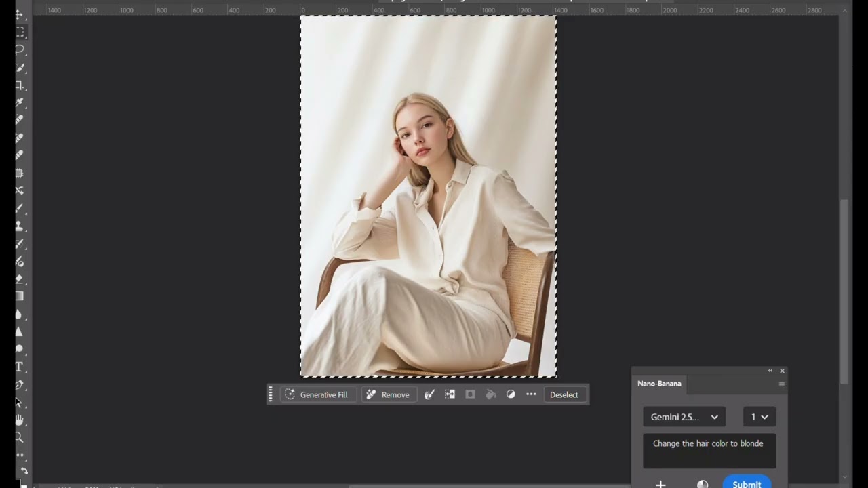The image size is (868, 488).
Task: Click the vertical scrollbar beside the canvas
Action: [844, 291]
